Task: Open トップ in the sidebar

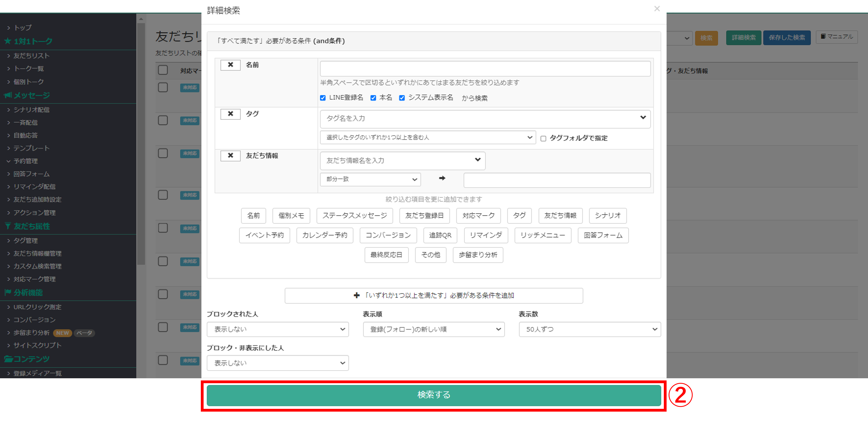Action: click(x=22, y=28)
